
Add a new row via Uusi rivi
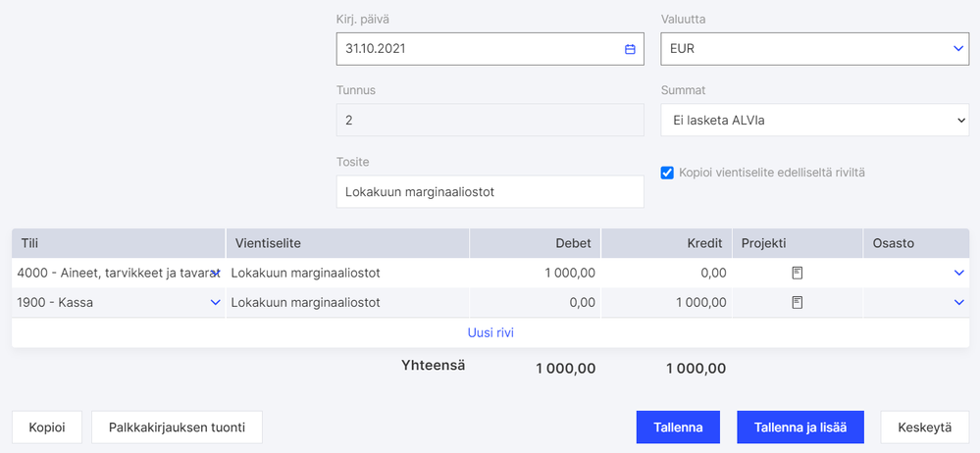coord(490,332)
